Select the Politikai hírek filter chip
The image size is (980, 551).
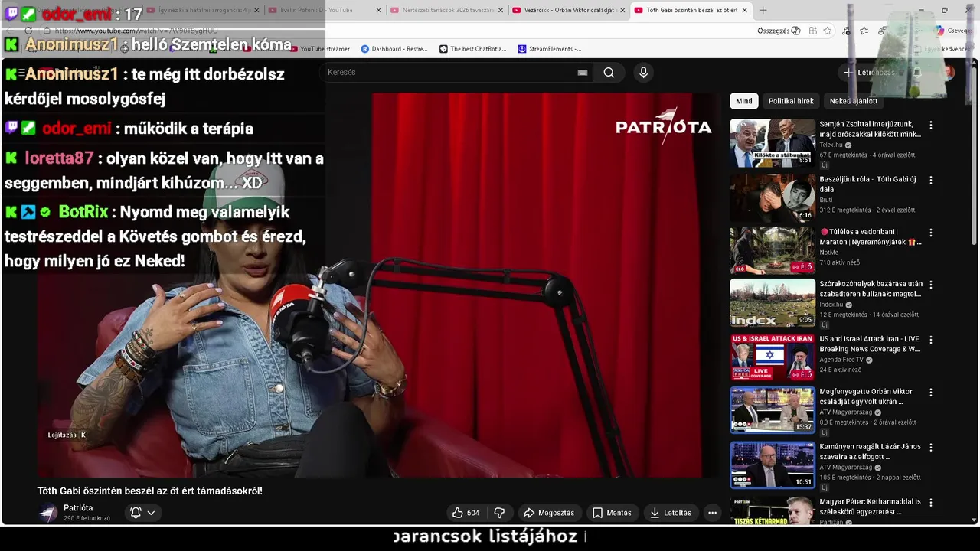pos(791,101)
